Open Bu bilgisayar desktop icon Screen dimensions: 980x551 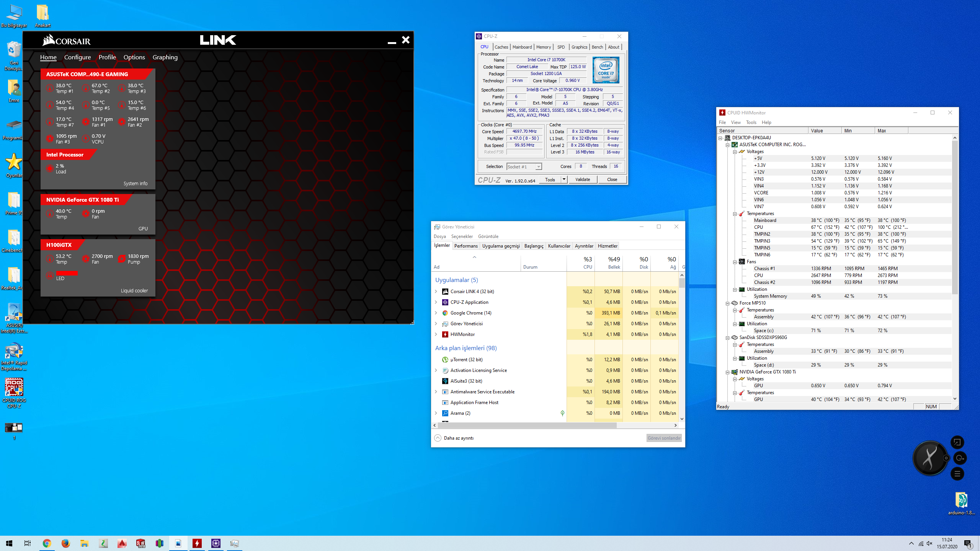point(14,16)
